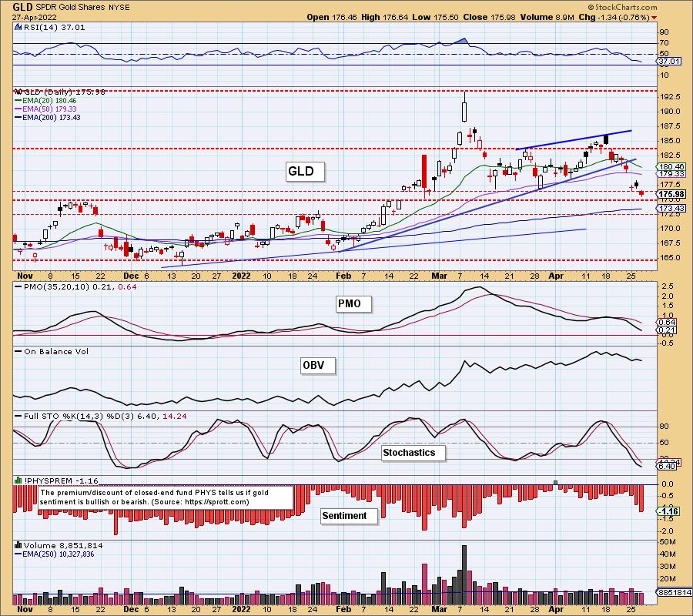This screenshot has width=693, height=616.
Task: Click the OBV annotation box
Action: tap(317, 366)
